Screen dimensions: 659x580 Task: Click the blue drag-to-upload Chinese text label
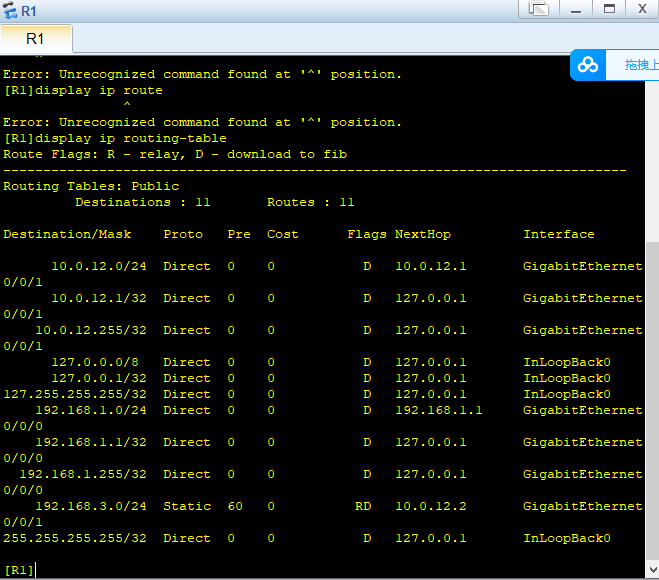(x=640, y=65)
